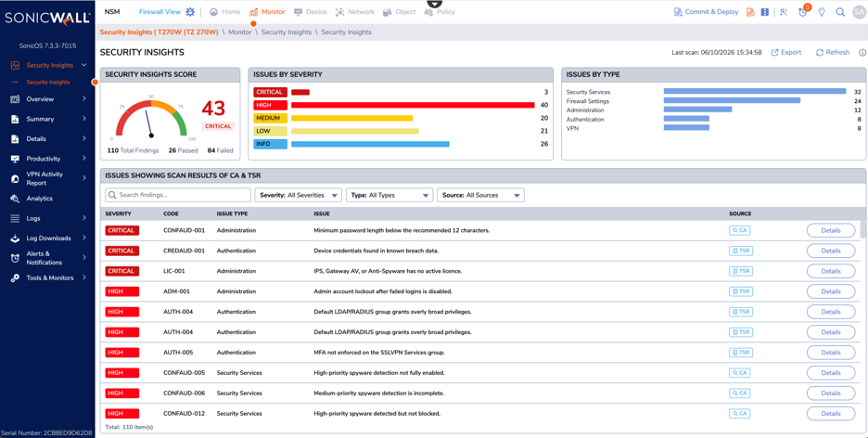The width and height of the screenshot is (868, 438).
Task: Open Details for CONFAUD-001 finding
Action: [x=830, y=230]
